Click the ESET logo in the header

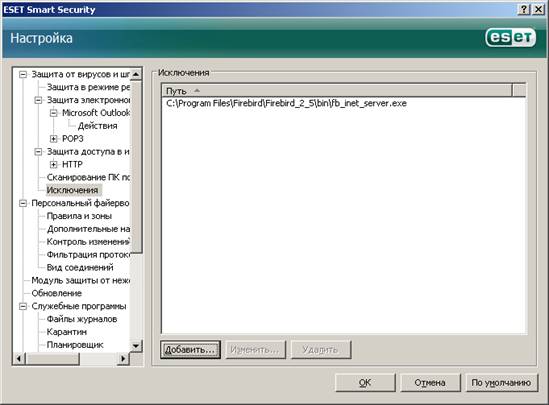tap(510, 37)
